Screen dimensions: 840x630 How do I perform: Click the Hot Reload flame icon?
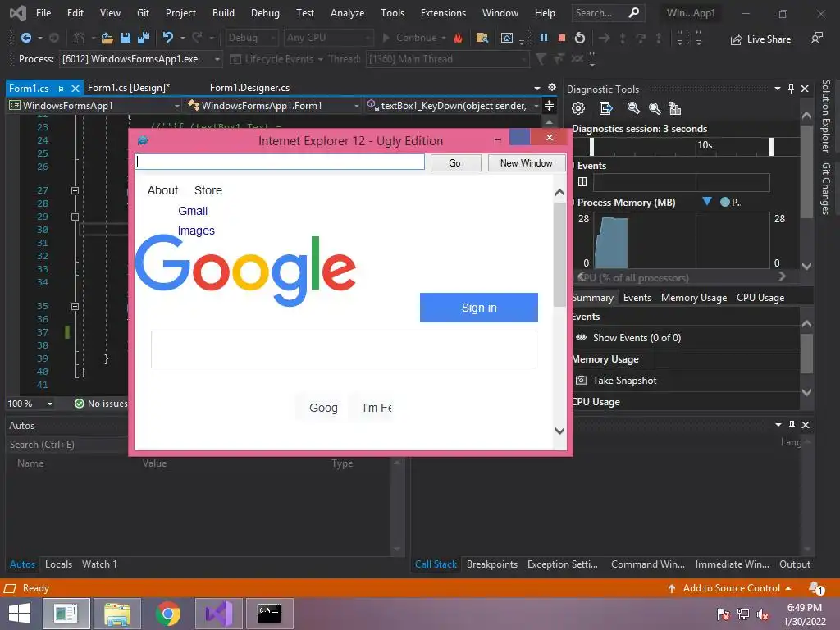[458, 38]
